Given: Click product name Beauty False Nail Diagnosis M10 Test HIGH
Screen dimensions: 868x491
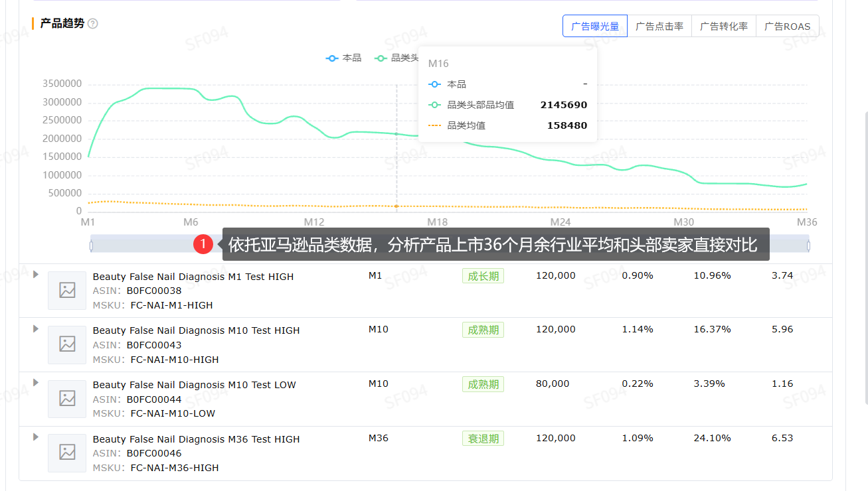Looking at the screenshot, I should 197,330.
